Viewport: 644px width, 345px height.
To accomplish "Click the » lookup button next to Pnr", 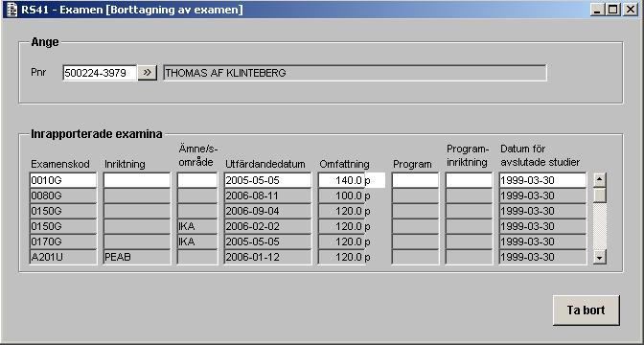I will (147, 73).
